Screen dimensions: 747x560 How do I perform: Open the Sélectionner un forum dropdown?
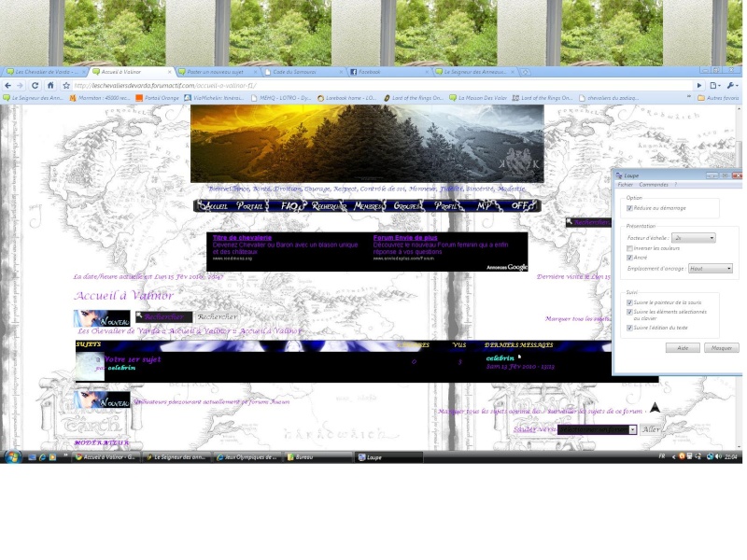pos(597,429)
